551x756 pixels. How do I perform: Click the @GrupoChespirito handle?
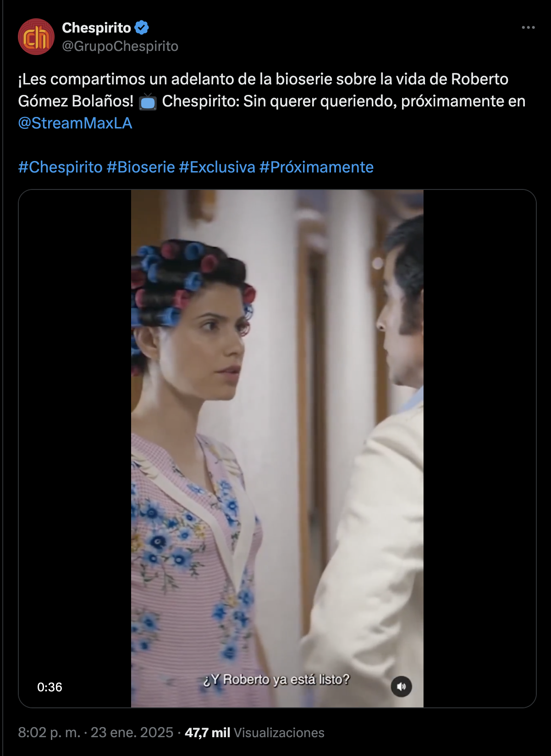tap(120, 46)
